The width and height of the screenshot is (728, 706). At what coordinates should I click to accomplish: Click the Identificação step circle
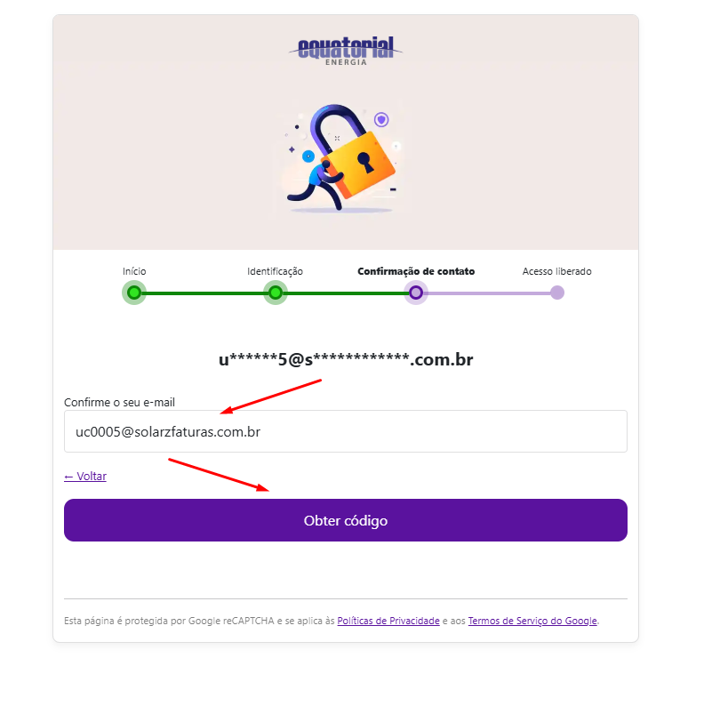[276, 293]
